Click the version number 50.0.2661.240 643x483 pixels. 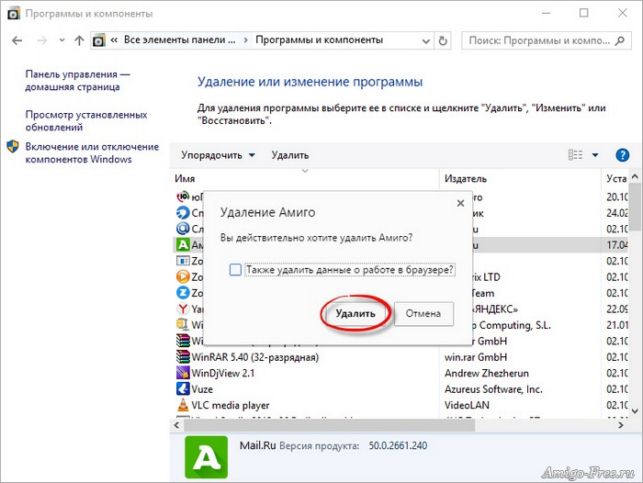(x=398, y=446)
